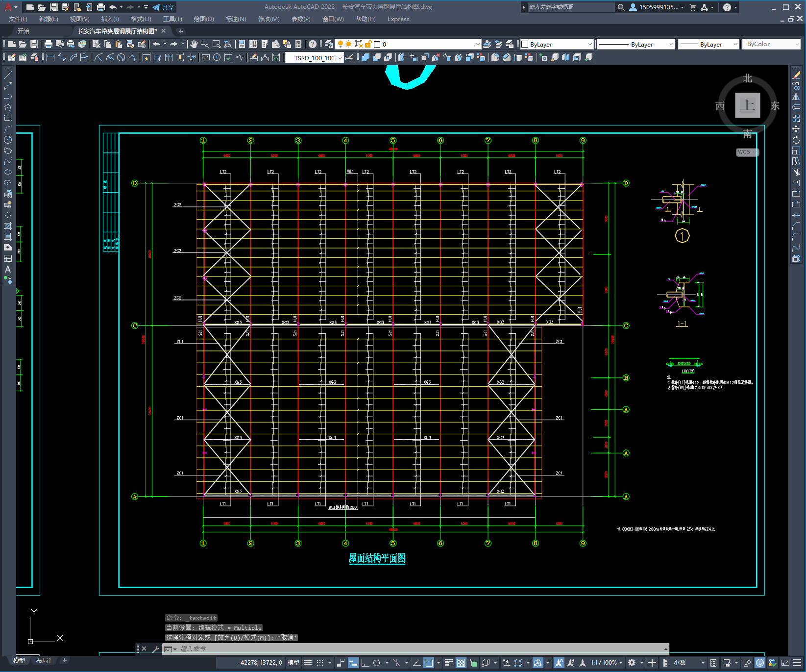This screenshot has width=806, height=672.
Task: Open the 视图(V) menu
Action: (79, 19)
